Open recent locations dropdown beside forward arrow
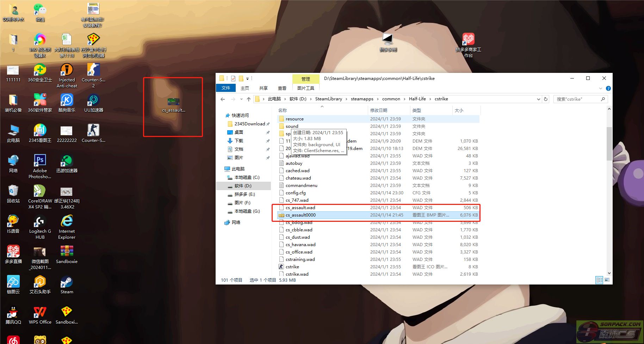The height and width of the screenshot is (344, 644). pyautogui.click(x=241, y=99)
